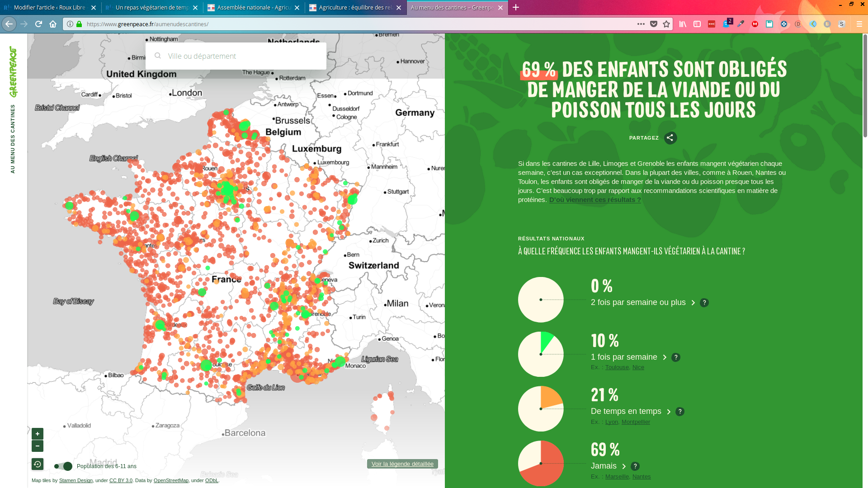Open 'Voir la légende détaillée' button
This screenshot has width=868, height=488.
click(x=402, y=464)
